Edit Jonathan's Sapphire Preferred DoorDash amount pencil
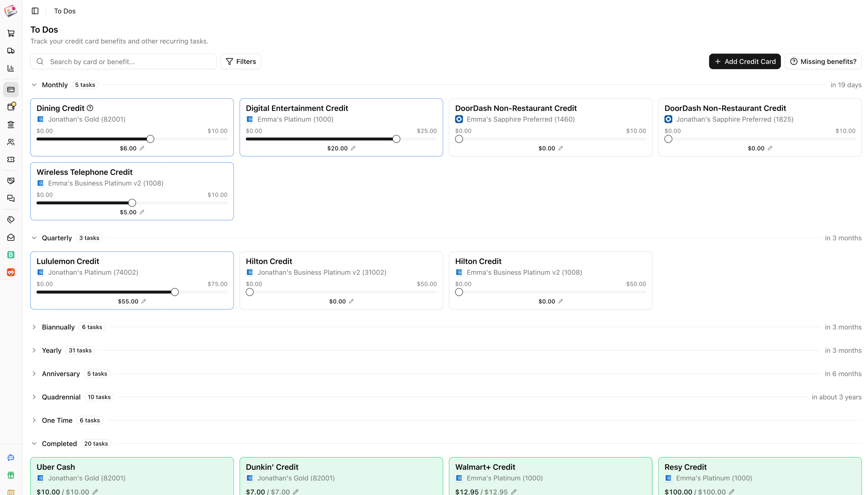This screenshot has width=868, height=495. pos(770,148)
